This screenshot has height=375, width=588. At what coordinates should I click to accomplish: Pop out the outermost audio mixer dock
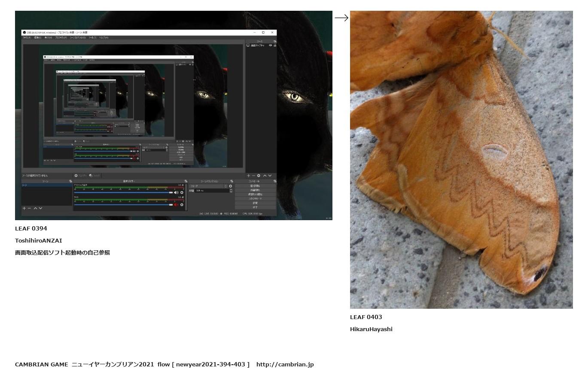pos(186,181)
